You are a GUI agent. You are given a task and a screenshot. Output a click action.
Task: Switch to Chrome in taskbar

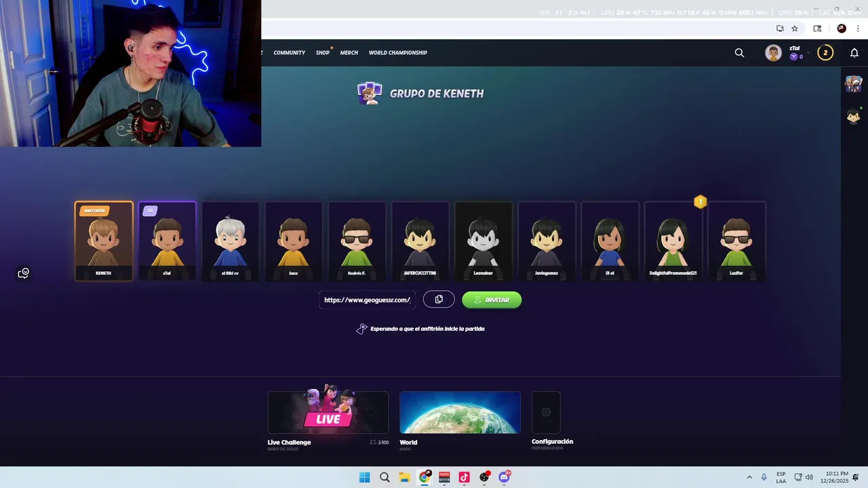click(x=425, y=477)
